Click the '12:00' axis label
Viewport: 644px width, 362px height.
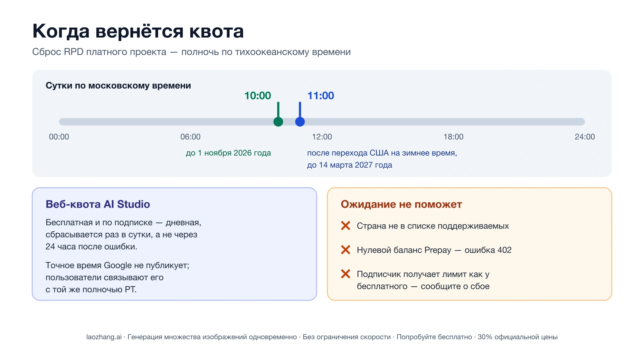point(322,137)
